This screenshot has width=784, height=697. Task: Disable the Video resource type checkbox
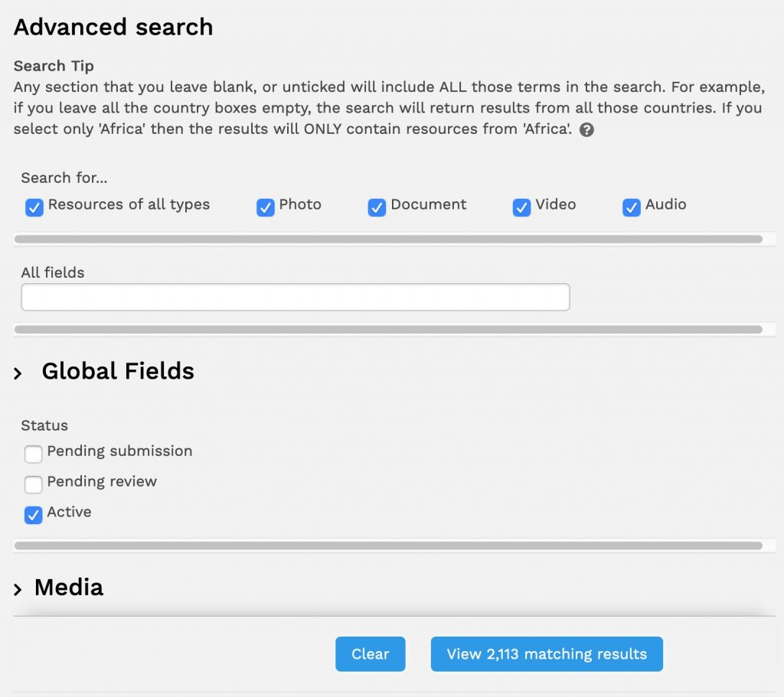[x=521, y=207]
